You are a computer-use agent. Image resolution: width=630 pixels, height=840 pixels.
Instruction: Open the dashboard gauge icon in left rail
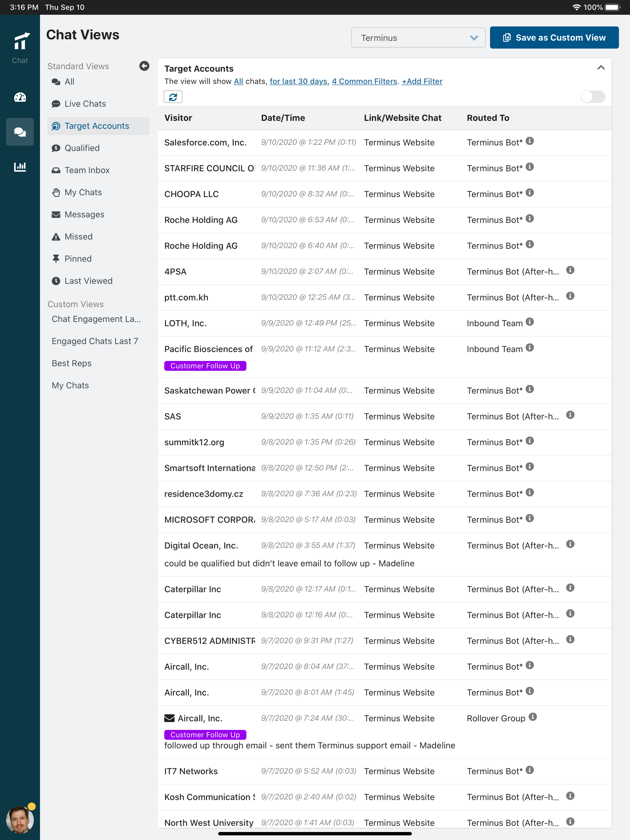[20, 97]
